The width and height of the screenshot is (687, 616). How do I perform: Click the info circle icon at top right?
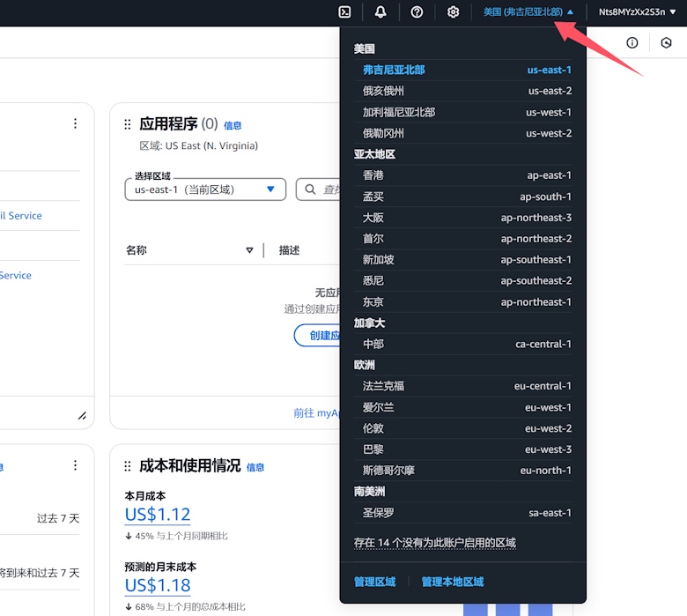[632, 42]
